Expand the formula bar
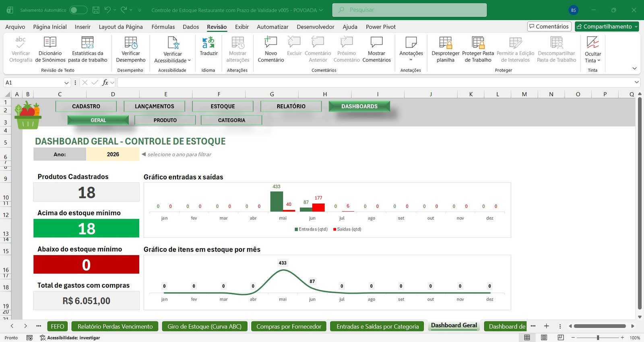 tap(636, 82)
